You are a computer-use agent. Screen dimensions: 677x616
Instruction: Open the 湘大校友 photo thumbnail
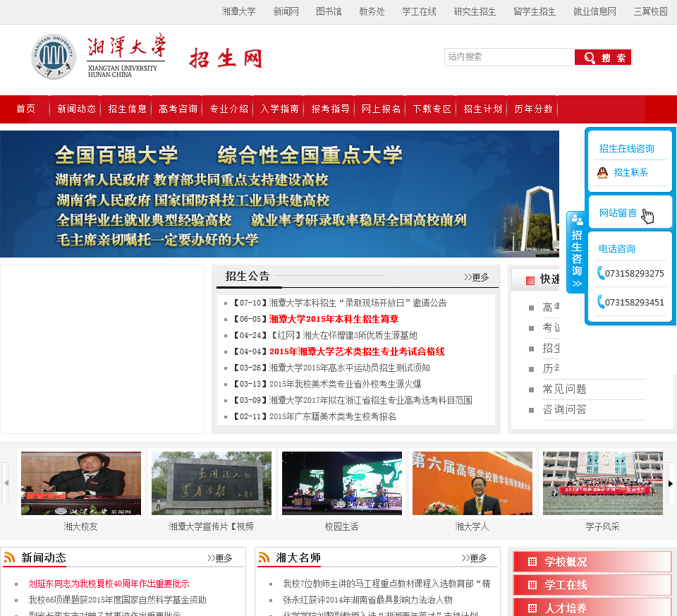click(80, 483)
